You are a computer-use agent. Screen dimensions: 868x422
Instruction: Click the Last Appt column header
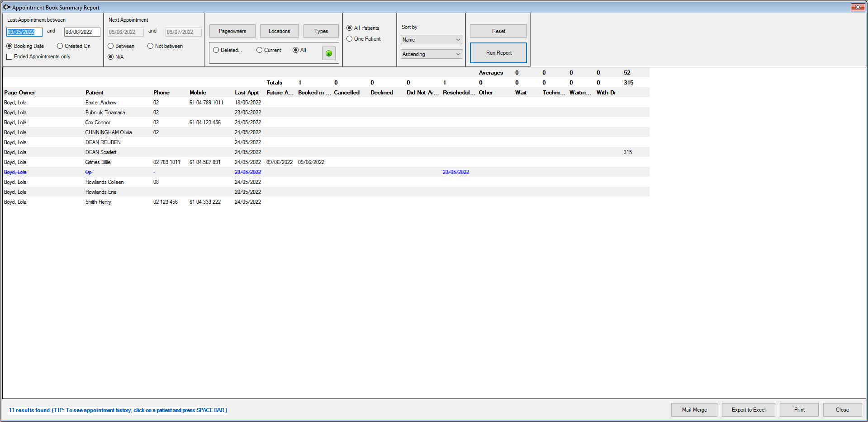point(247,93)
